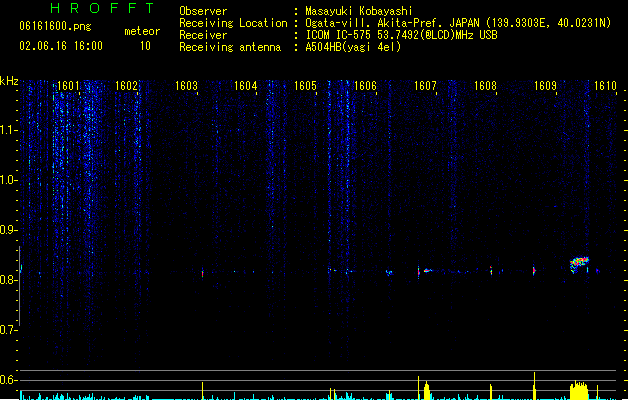Click the 1.0 frequency axis label

click(8, 180)
